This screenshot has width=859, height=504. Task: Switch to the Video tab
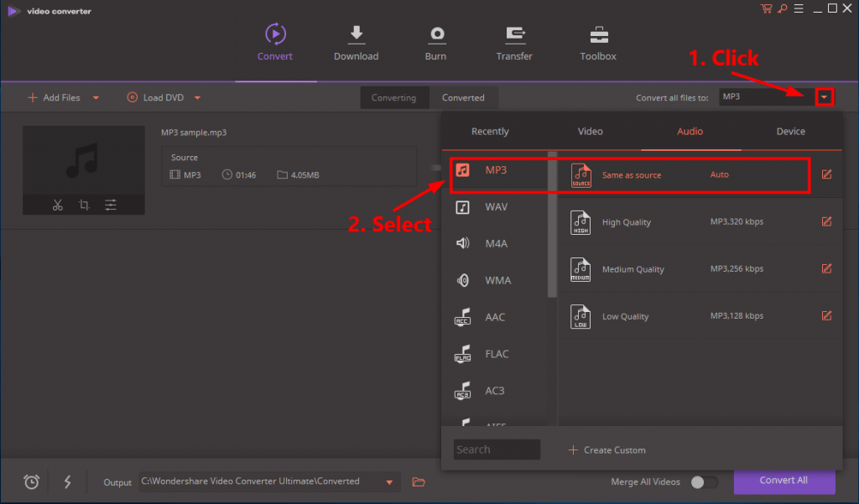(x=590, y=132)
